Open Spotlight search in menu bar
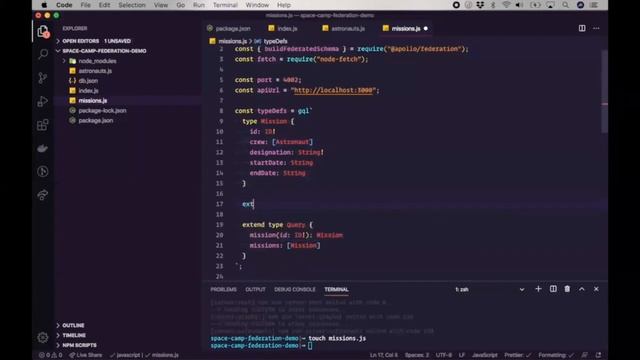The image size is (640, 360). pyautogui.click(x=565, y=5)
